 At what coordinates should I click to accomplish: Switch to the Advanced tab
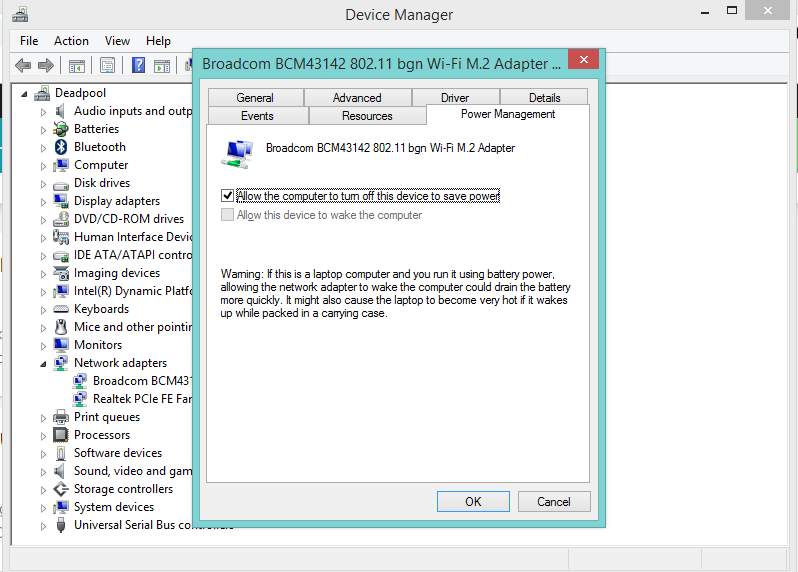point(357,98)
